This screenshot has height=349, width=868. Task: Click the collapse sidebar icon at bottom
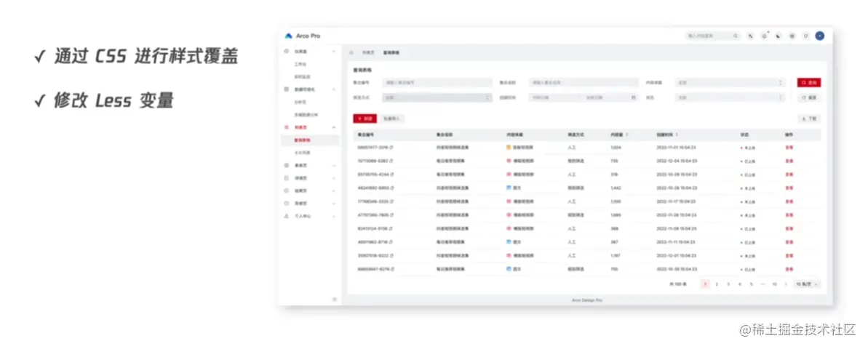point(335,300)
